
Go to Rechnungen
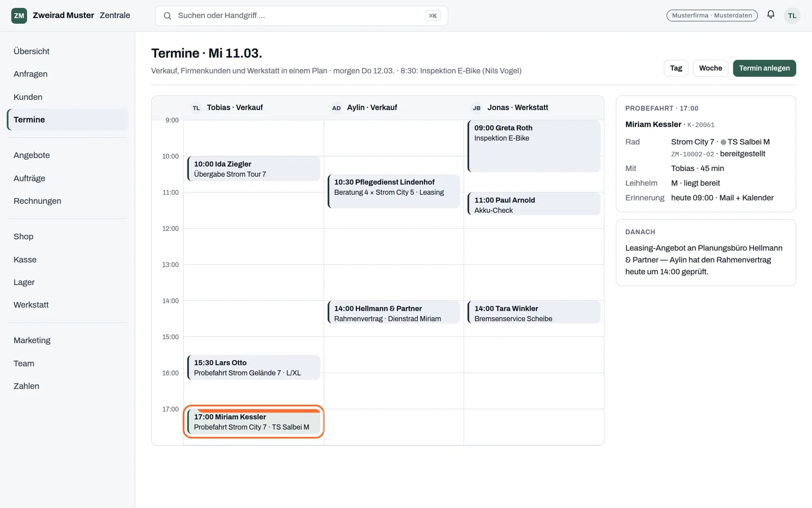click(68, 201)
